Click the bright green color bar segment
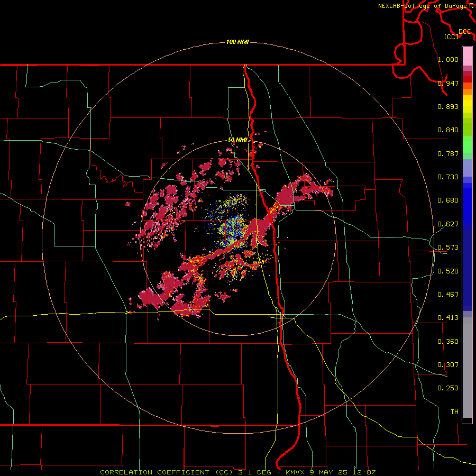Screen dimensions: 476x476 coord(467,144)
